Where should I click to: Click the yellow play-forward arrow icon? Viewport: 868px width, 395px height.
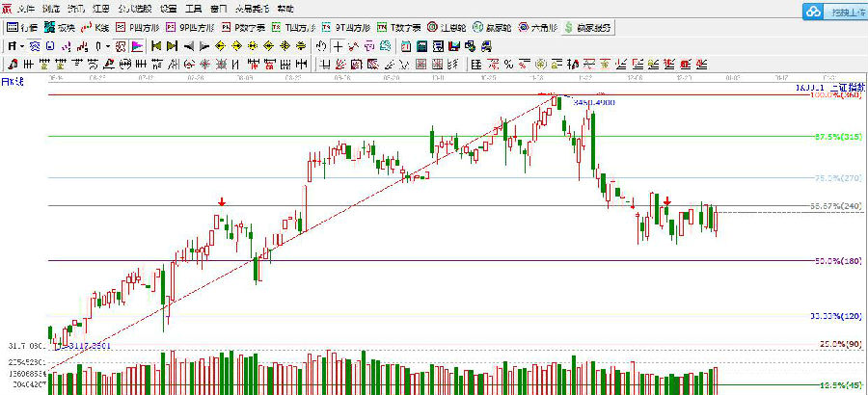pyautogui.click(x=172, y=45)
